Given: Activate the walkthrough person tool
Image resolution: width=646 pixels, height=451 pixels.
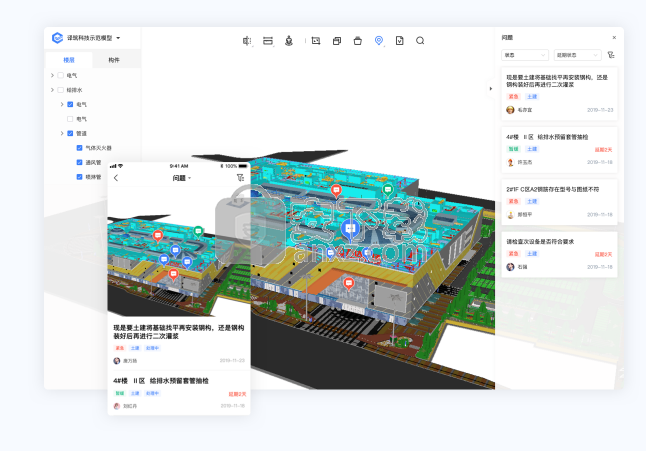Looking at the screenshot, I should [x=289, y=41].
